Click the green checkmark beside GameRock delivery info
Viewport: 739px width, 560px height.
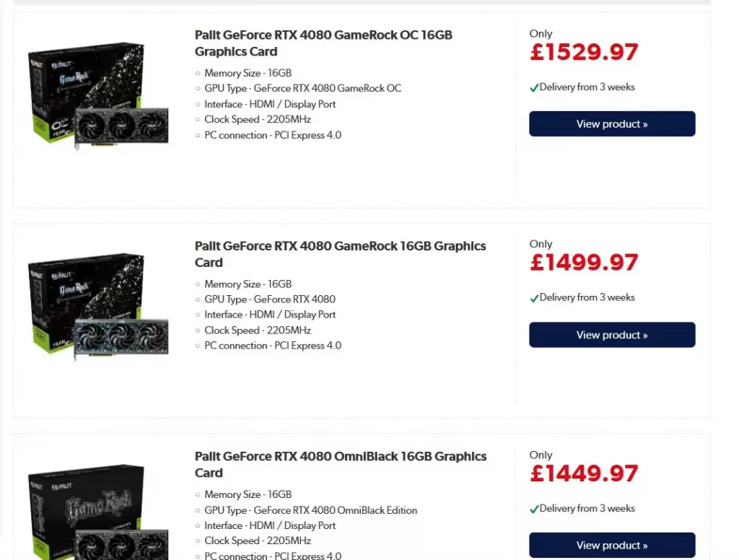534,297
